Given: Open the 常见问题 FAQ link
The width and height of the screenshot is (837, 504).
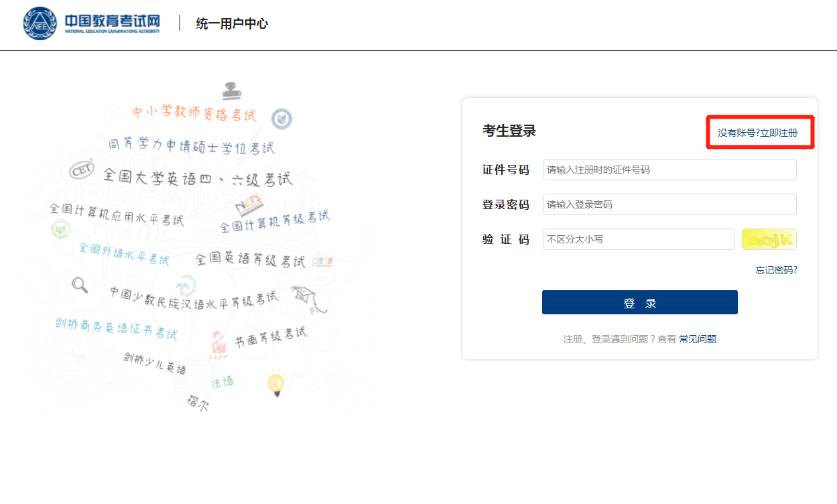Looking at the screenshot, I should click(698, 339).
